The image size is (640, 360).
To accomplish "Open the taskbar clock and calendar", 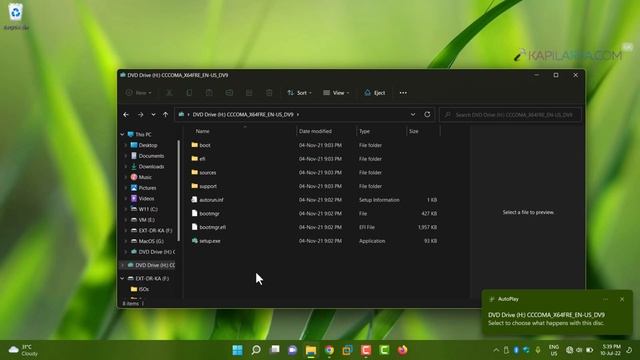I will click(x=611, y=350).
